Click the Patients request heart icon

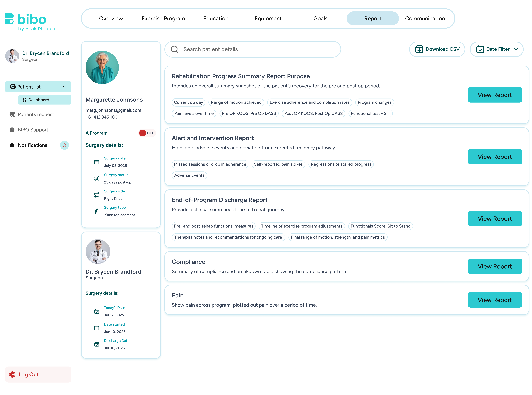[12, 115]
